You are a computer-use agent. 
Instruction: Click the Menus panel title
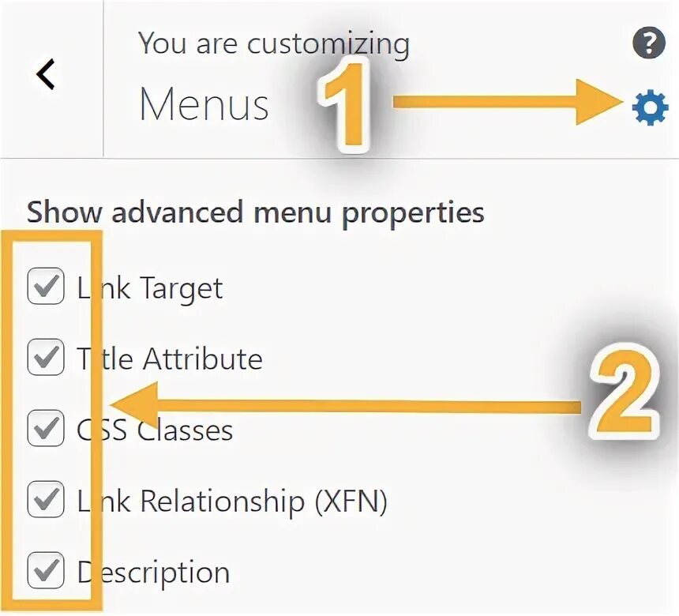204,104
